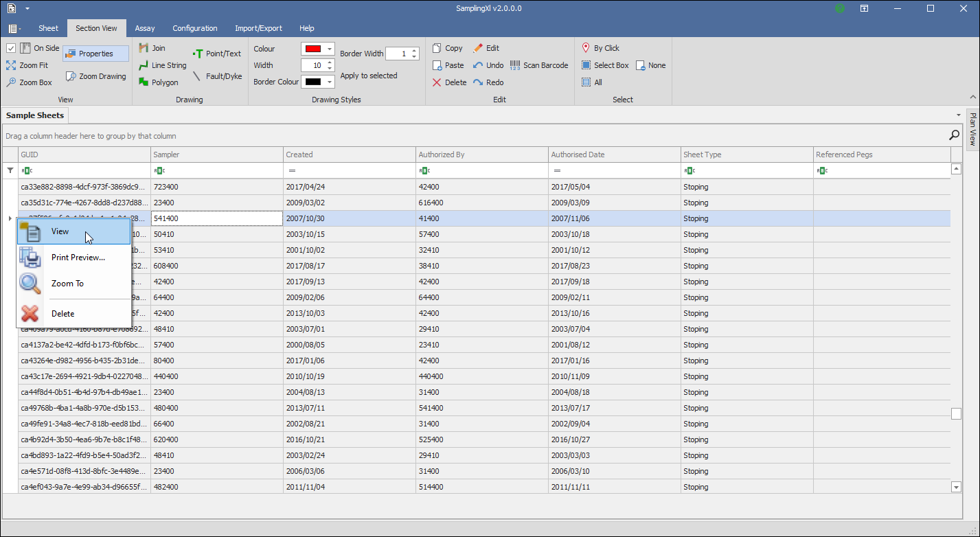Click the Point/Text tool

click(x=217, y=54)
